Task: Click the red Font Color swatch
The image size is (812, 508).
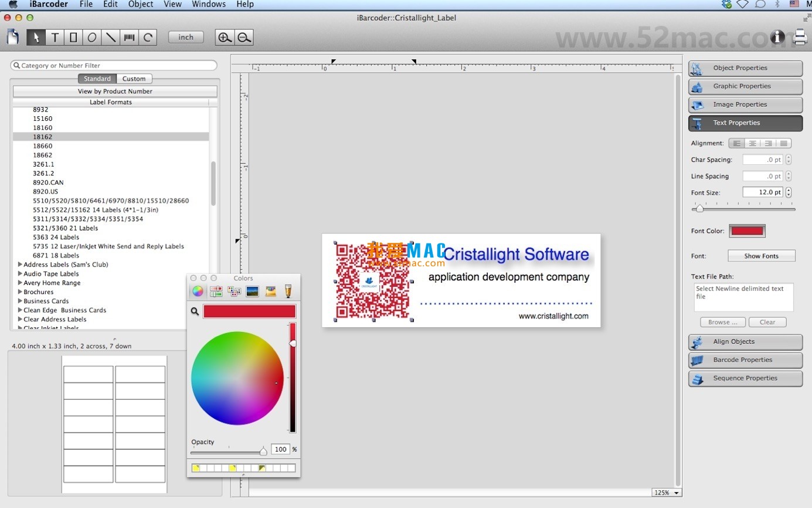Action: [x=747, y=231]
